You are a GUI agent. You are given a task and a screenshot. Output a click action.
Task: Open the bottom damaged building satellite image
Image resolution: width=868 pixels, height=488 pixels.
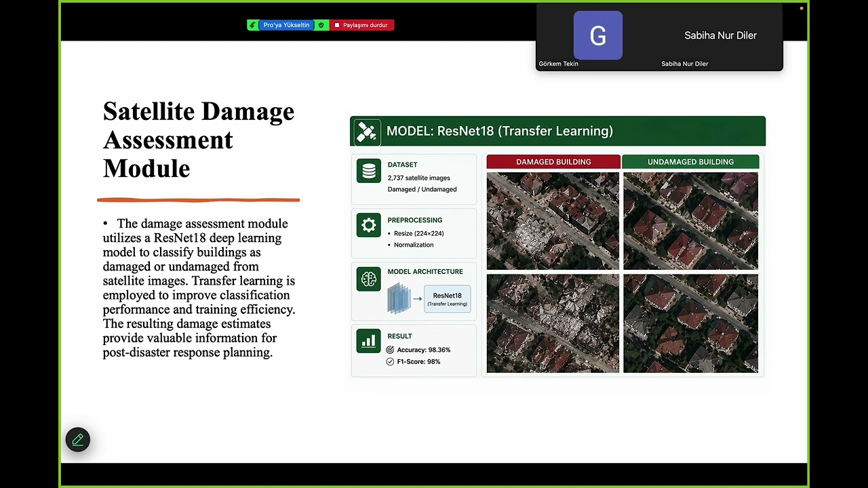553,323
